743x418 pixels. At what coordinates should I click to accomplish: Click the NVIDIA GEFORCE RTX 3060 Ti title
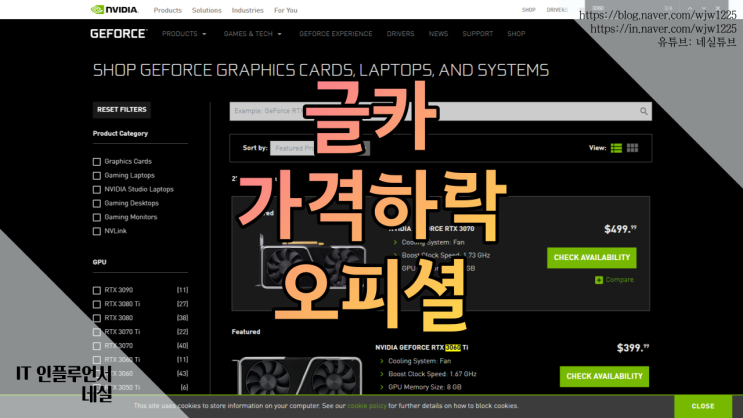(x=422, y=347)
